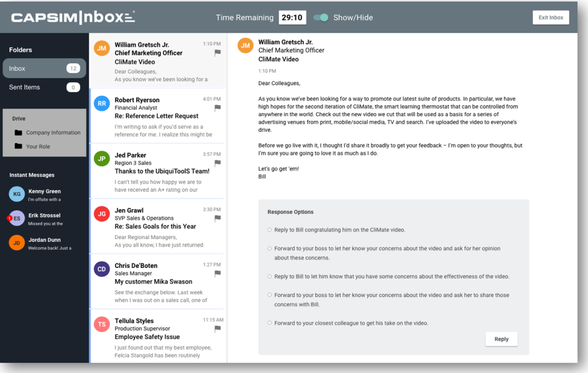Click the Reply button
Image resolution: width=588 pixels, height=373 pixels.
(x=501, y=339)
